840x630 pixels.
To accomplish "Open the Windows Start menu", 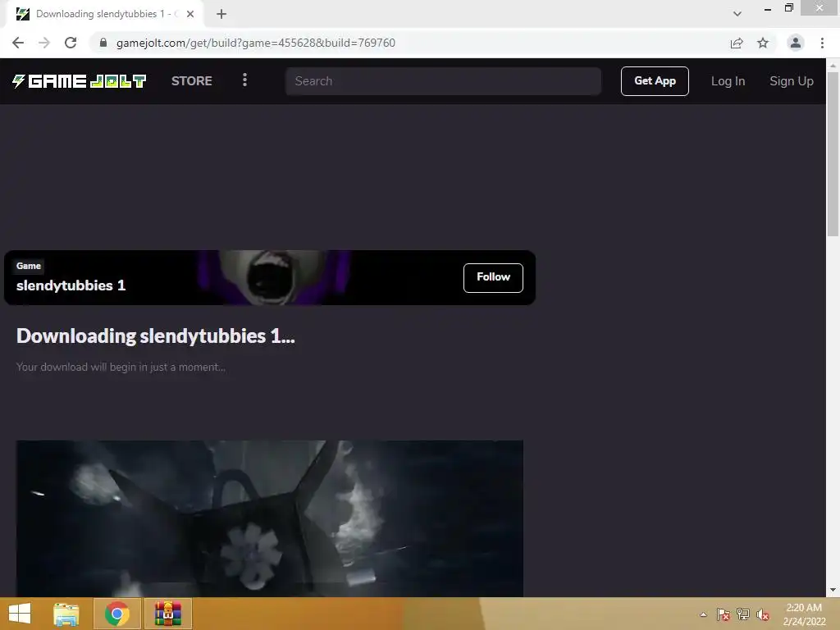I will 20,614.
